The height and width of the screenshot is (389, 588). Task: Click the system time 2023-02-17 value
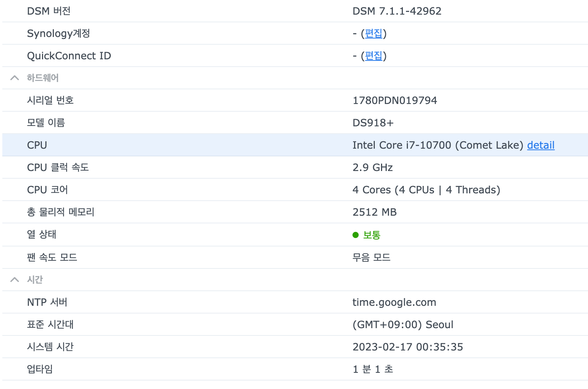click(408, 347)
